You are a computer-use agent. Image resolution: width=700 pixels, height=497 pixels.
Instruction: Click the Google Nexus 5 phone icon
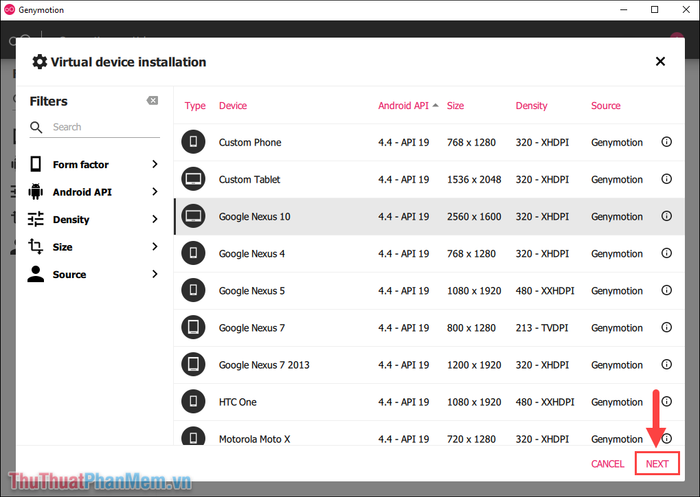[x=193, y=290]
